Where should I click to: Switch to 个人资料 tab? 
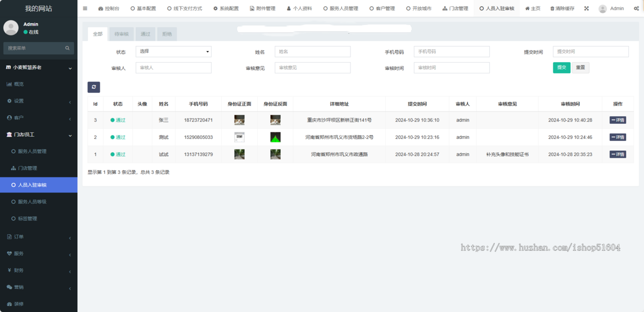click(x=299, y=9)
